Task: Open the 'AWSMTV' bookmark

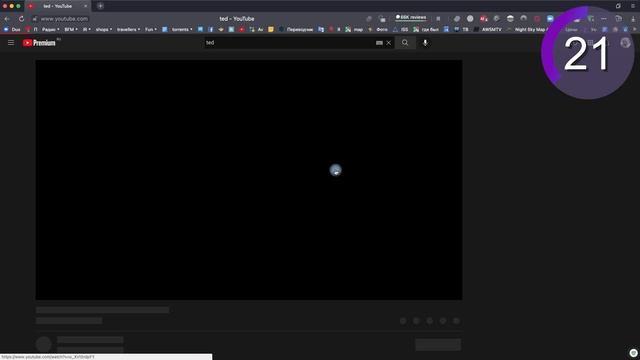Action: point(487,29)
